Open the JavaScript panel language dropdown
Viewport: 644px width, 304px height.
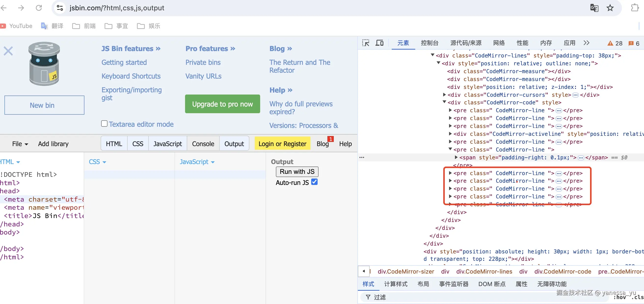[197, 162]
